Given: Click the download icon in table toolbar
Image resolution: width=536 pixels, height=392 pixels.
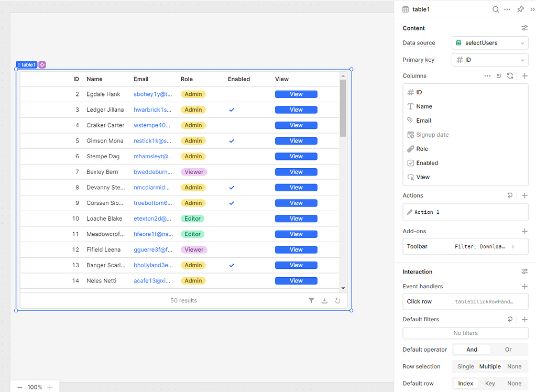Looking at the screenshot, I should point(324,301).
